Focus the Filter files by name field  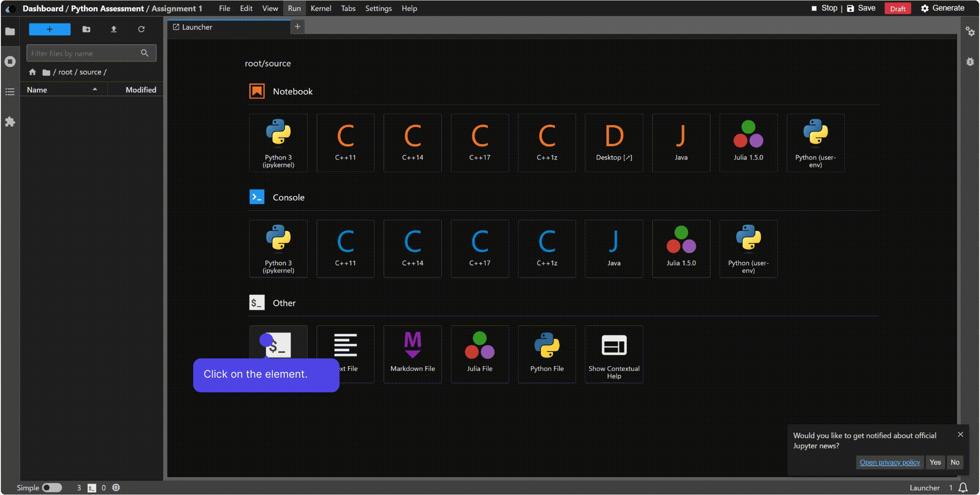[91, 53]
